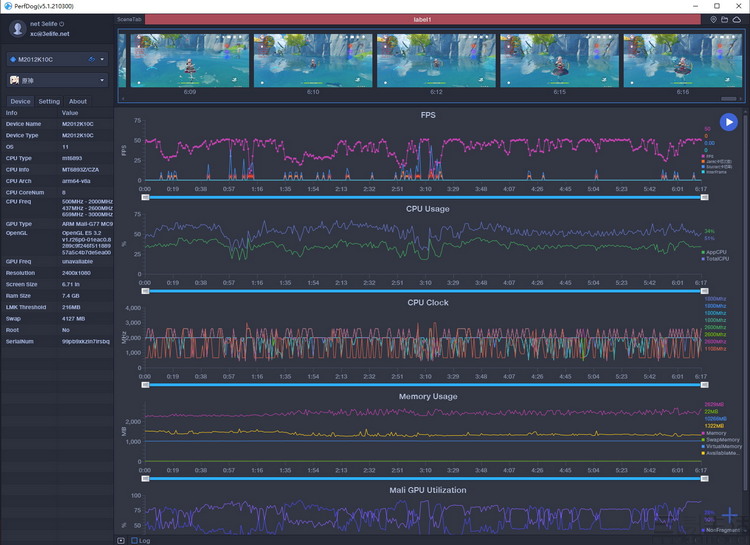Screen dimensions: 750x545
Task: Click the location marker icon
Action: click(713, 20)
